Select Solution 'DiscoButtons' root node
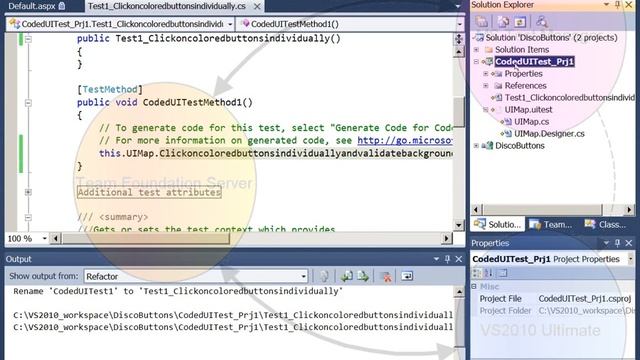The width and height of the screenshot is (640, 360). 551,38
